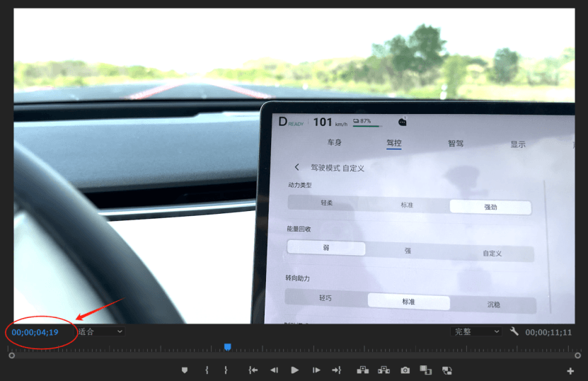
Task: Click the Mark In brace button
Action: 207,370
